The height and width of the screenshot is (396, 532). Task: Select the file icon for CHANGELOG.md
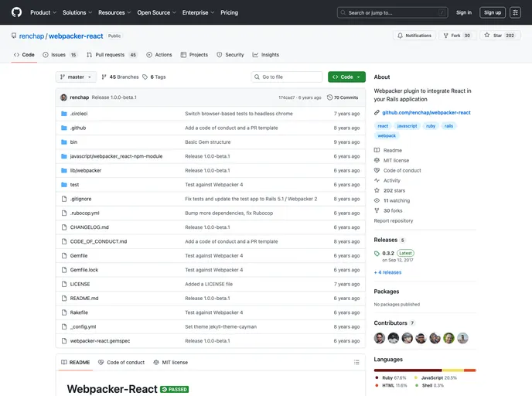click(x=63, y=227)
